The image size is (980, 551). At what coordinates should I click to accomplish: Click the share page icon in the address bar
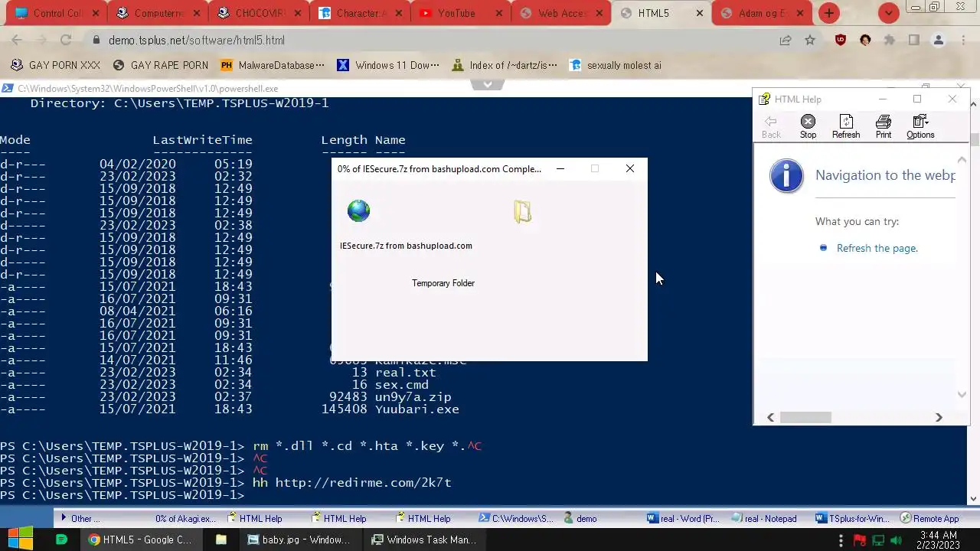point(786,41)
